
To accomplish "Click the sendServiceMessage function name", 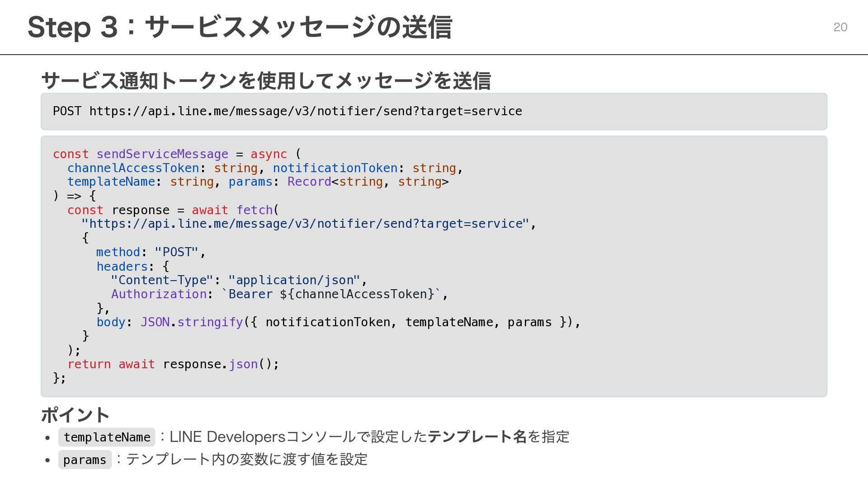I will (x=162, y=154).
